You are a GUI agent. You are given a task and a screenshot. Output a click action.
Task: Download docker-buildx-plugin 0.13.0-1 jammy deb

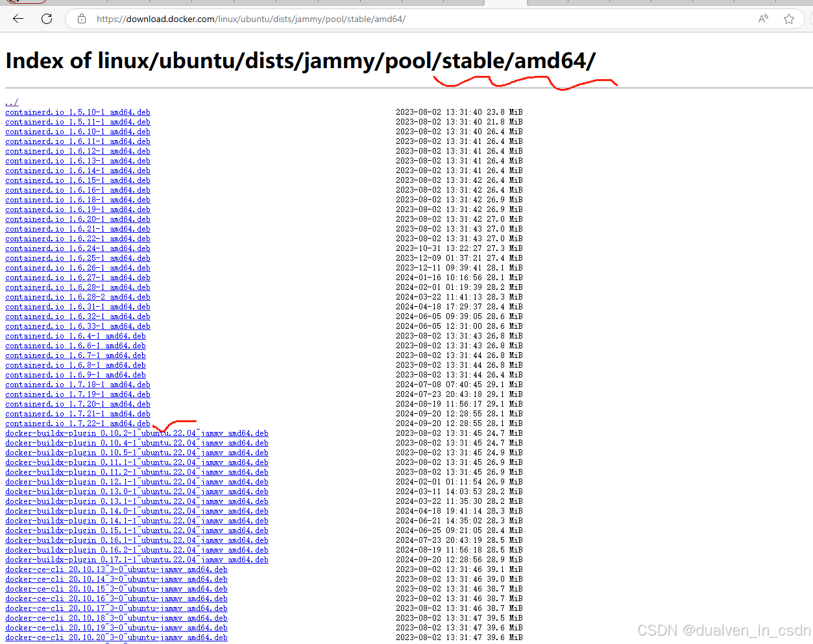pos(137,492)
